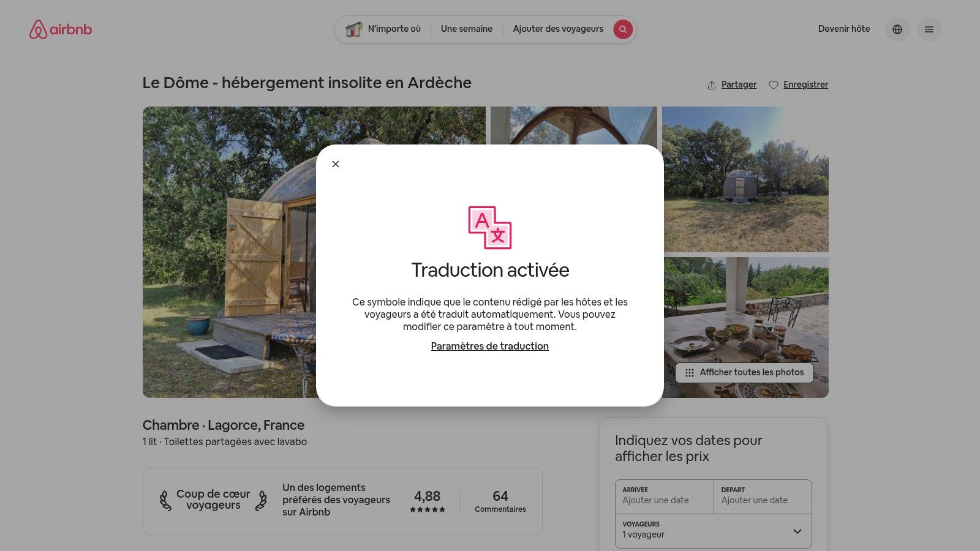Click Ajouter des voyageurs
Image resolution: width=980 pixels, height=551 pixels.
click(558, 29)
